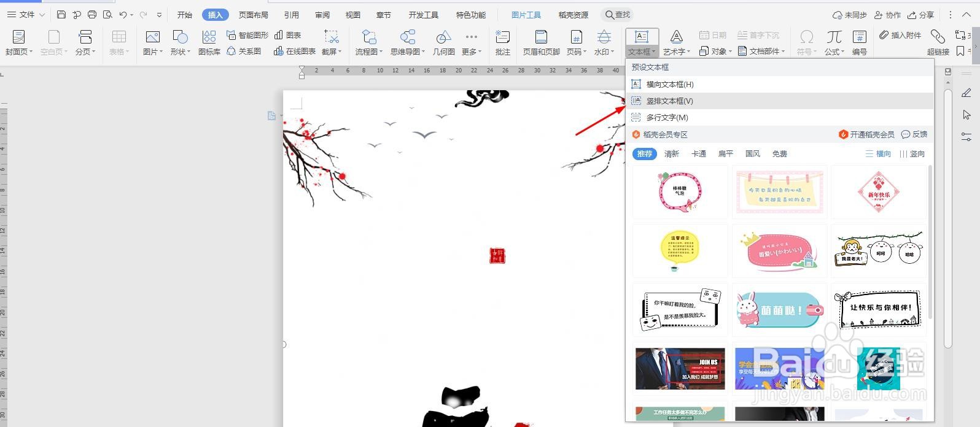Open 页眉和页脚 header and footer
Viewport: 980px width, 427px height.
tap(541, 43)
